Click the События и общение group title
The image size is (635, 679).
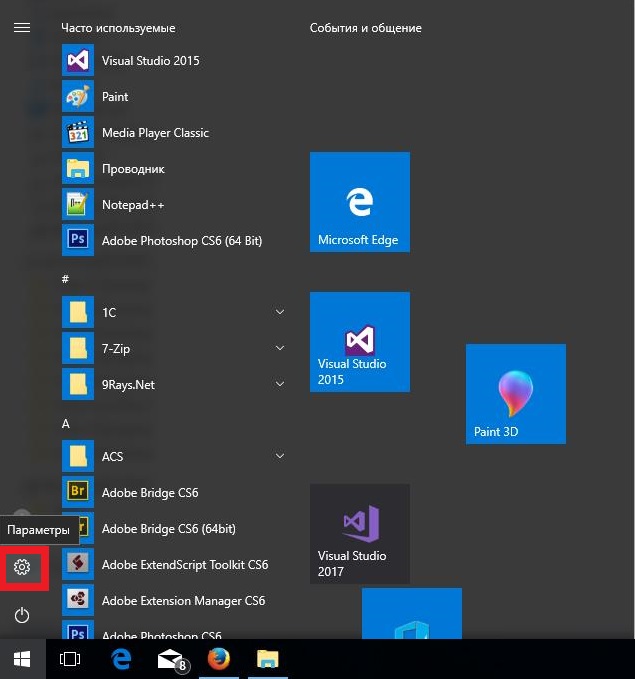(366, 28)
